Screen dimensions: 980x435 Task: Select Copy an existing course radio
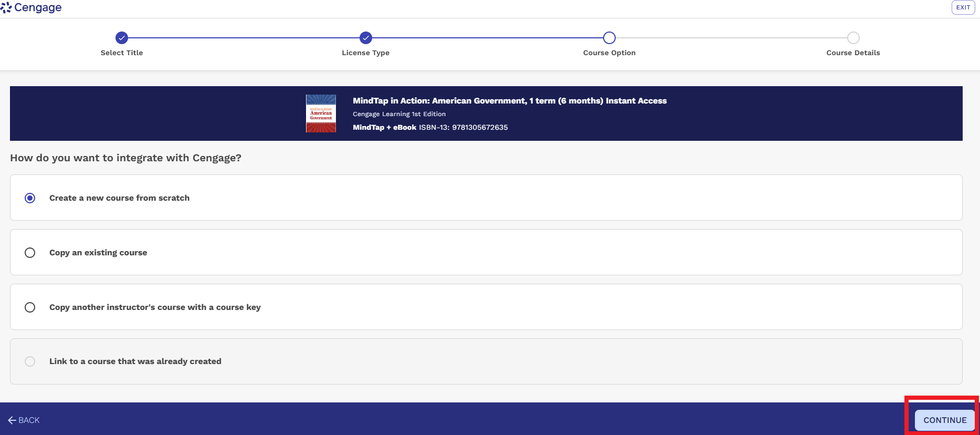click(x=30, y=253)
